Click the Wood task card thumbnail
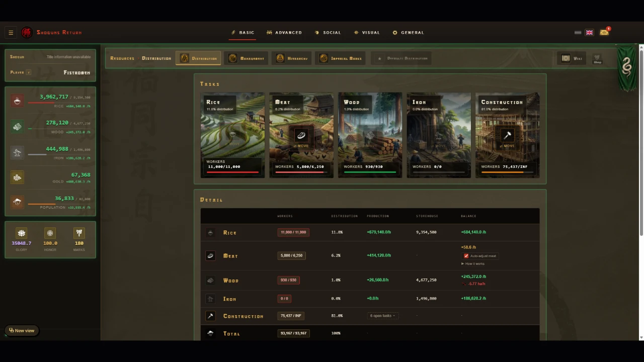This screenshot has height=362, width=644. click(370, 135)
